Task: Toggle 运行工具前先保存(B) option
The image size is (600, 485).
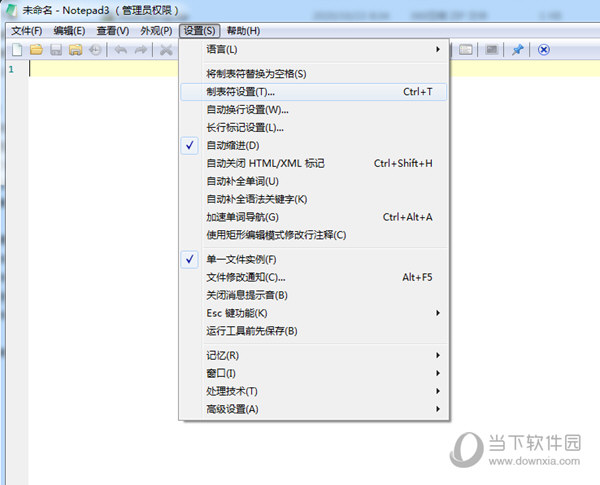Action: [314, 331]
